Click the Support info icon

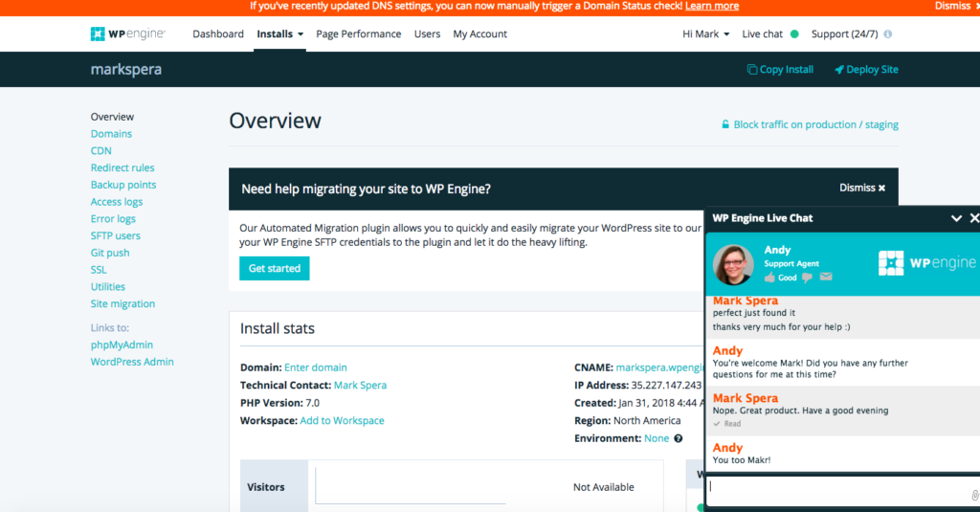[887, 33]
